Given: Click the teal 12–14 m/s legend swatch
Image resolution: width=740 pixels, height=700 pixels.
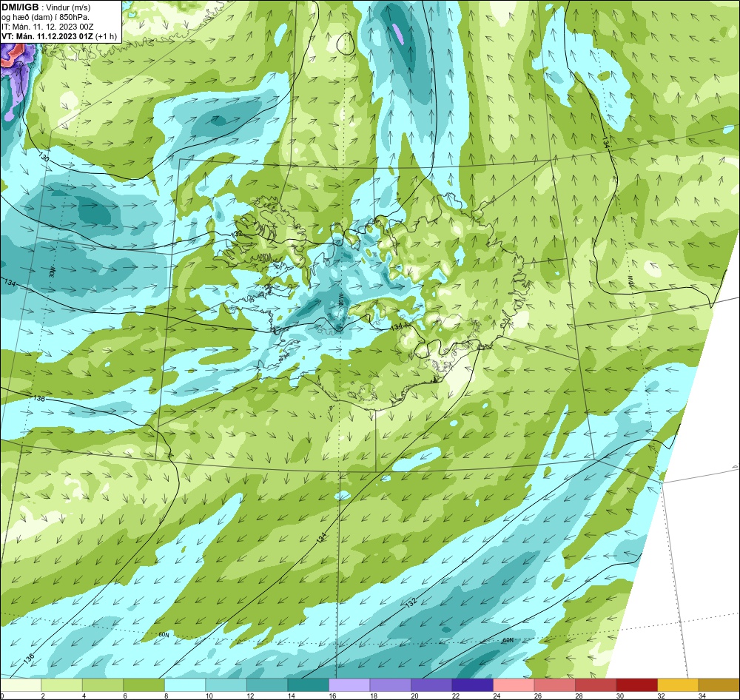Looking at the screenshot, I should click(267, 685).
